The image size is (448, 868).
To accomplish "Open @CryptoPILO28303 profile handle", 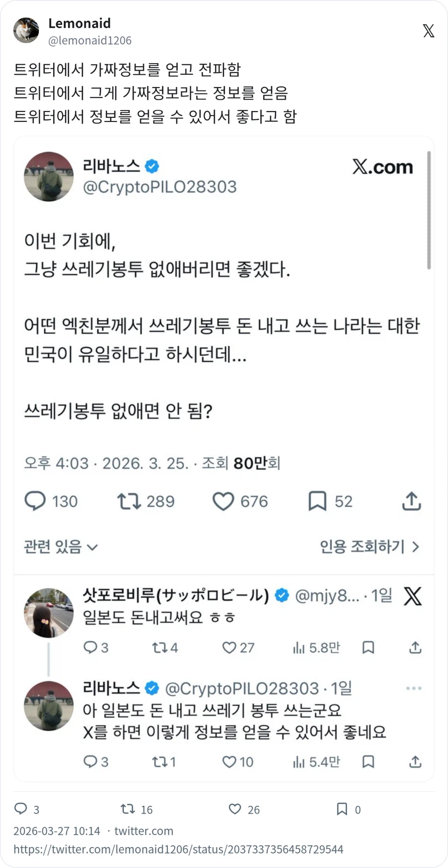I will pos(159,187).
